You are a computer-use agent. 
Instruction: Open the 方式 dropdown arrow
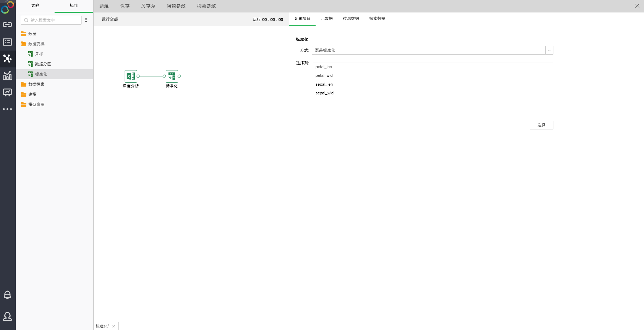pos(549,50)
